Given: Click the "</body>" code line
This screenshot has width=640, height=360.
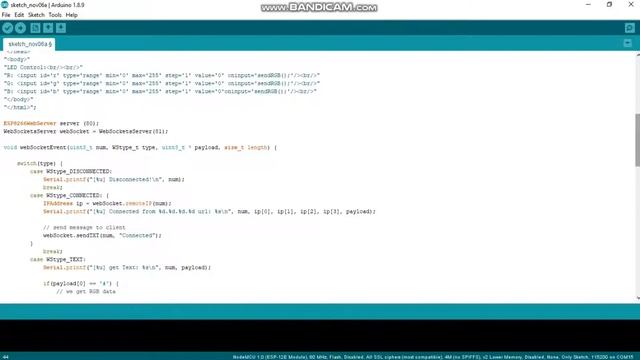Looking at the screenshot, I should (x=18, y=99).
